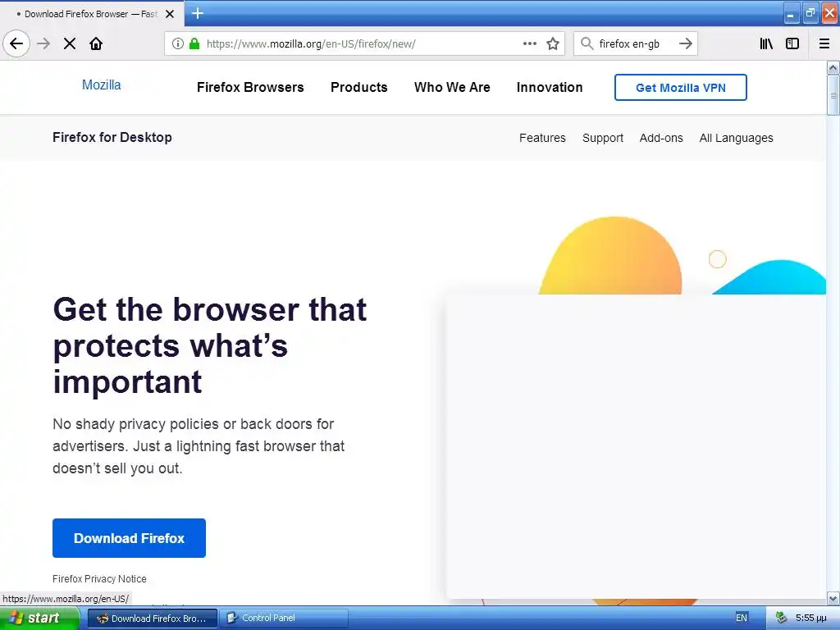This screenshot has width=840, height=630.
Task: Show site information via the info icon
Action: click(178, 43)
